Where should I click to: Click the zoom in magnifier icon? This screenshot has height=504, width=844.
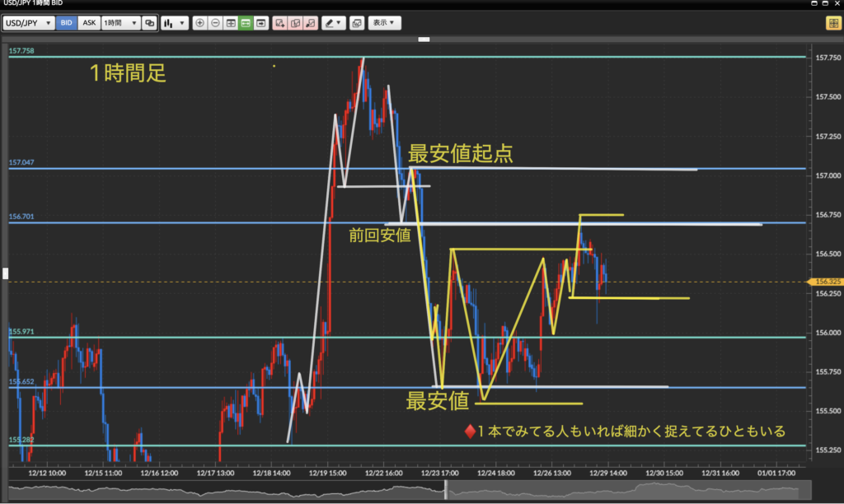[199, 23]
